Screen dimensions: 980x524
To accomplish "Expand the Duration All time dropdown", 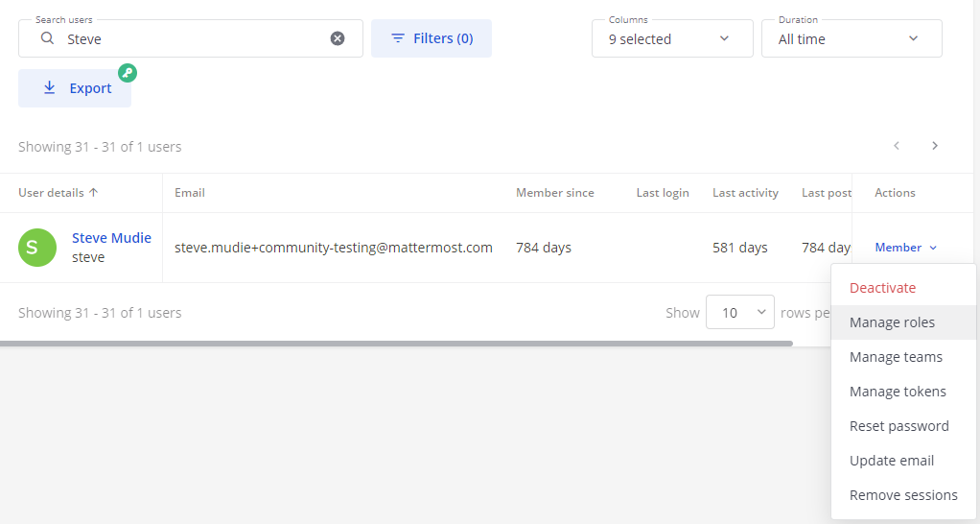I will click(x=851, y=38).
